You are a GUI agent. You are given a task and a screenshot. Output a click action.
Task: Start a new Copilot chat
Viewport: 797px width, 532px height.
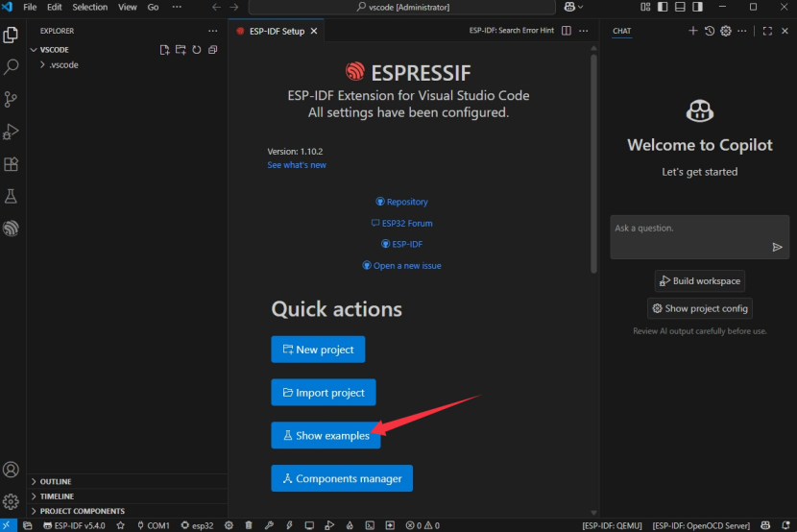(692, 31)
